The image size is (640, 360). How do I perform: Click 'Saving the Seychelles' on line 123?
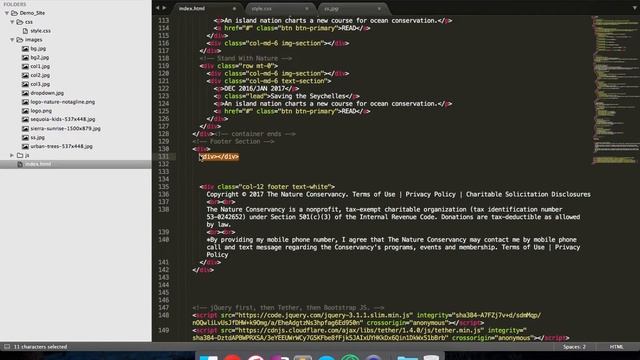tap(309, 96)
